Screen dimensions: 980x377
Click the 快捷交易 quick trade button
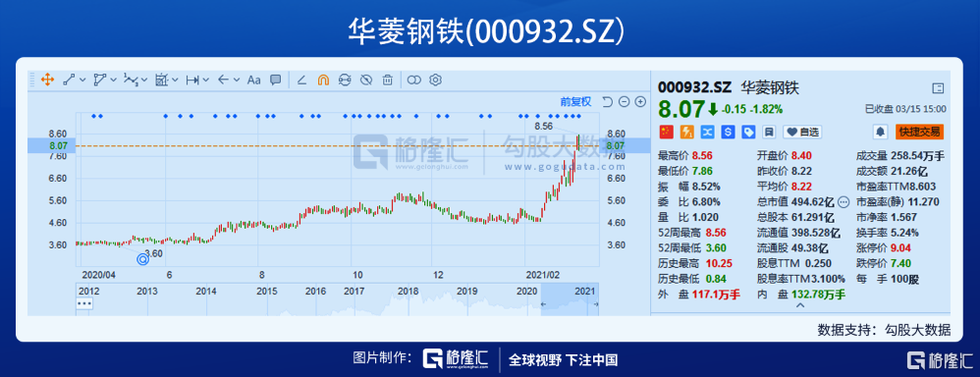point(919,132)
